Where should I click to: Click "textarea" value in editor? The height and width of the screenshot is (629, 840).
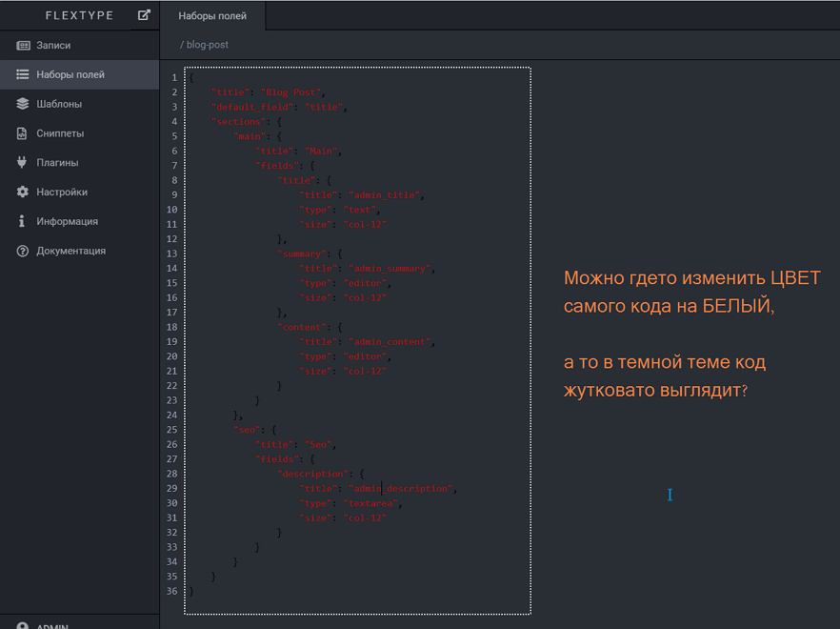pyautogui.click(x=370, y=503)
